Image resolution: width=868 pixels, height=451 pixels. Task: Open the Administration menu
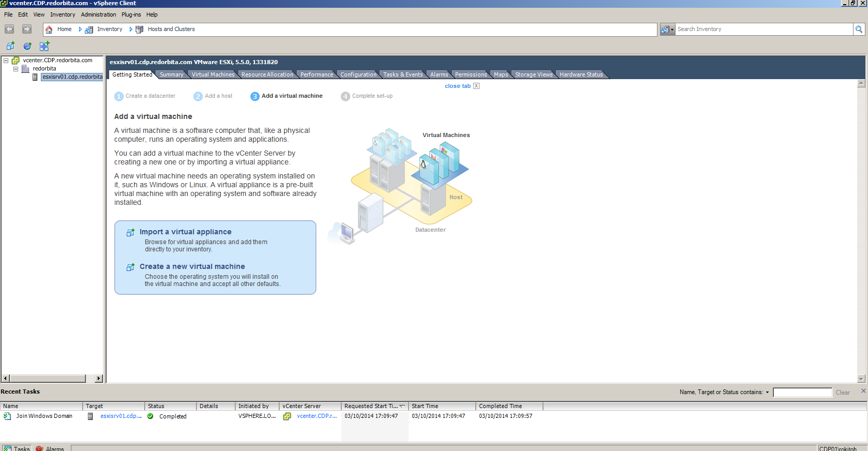(98, 14)
